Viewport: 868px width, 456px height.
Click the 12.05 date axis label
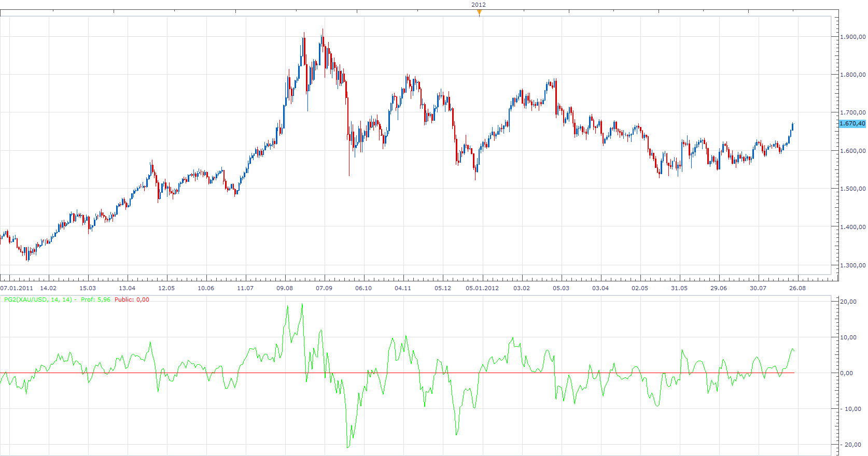point(166,288)
